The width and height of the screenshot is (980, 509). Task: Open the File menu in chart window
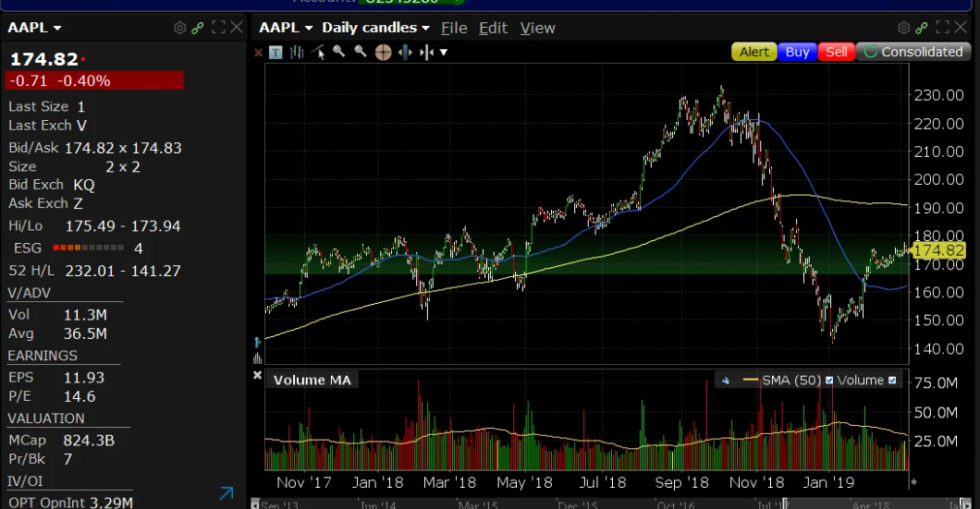point(454,28)
